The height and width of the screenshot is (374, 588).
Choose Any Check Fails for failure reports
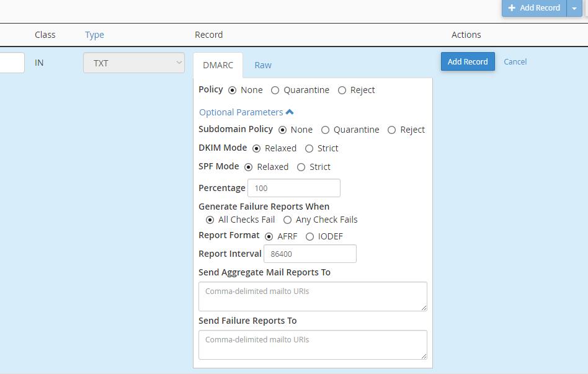coord(287,220)
